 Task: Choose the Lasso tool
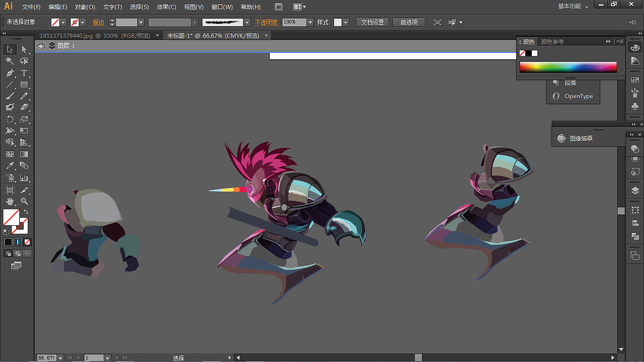24,61
